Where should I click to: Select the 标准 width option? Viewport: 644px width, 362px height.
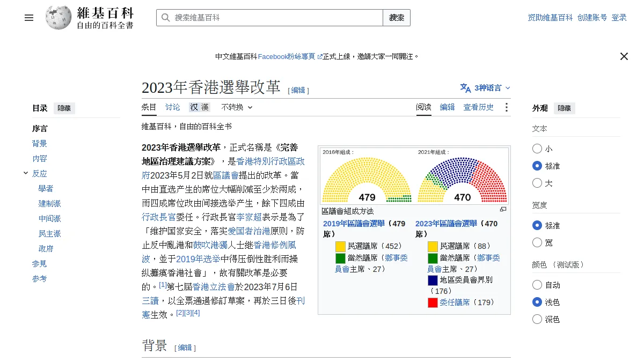pyautogui.click(x=537, y=225)
